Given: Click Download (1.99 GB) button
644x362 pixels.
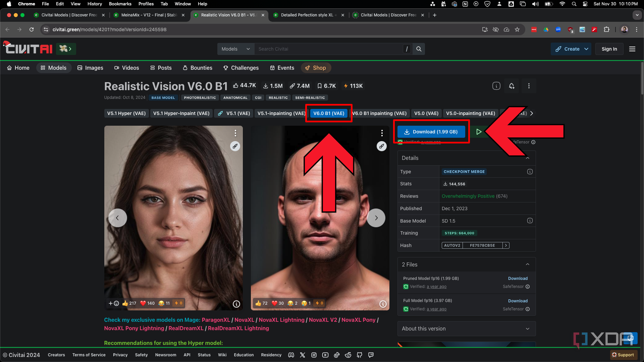Looking at the screenshot, I should pyautogui.click(x=431, y=132).
